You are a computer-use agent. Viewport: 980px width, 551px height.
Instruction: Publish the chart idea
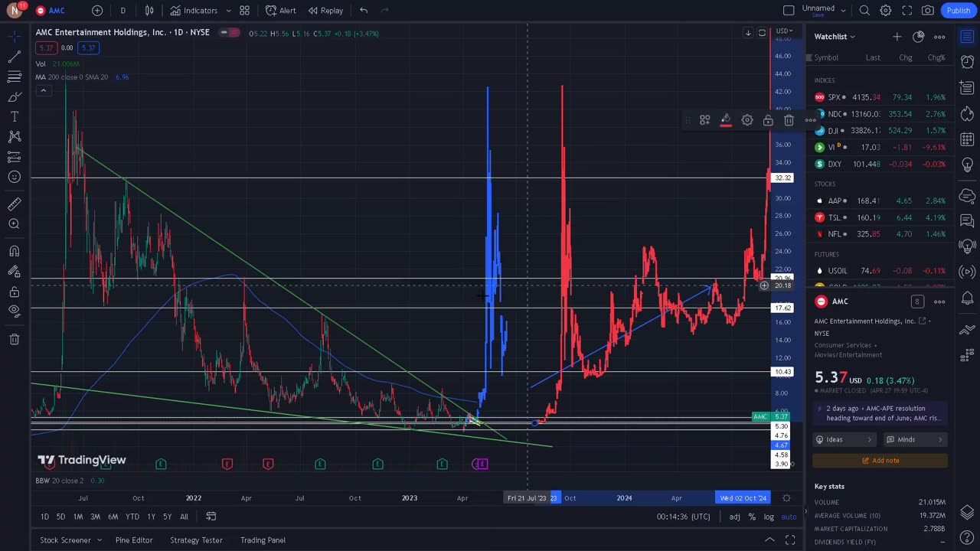[x=959, y=11]
